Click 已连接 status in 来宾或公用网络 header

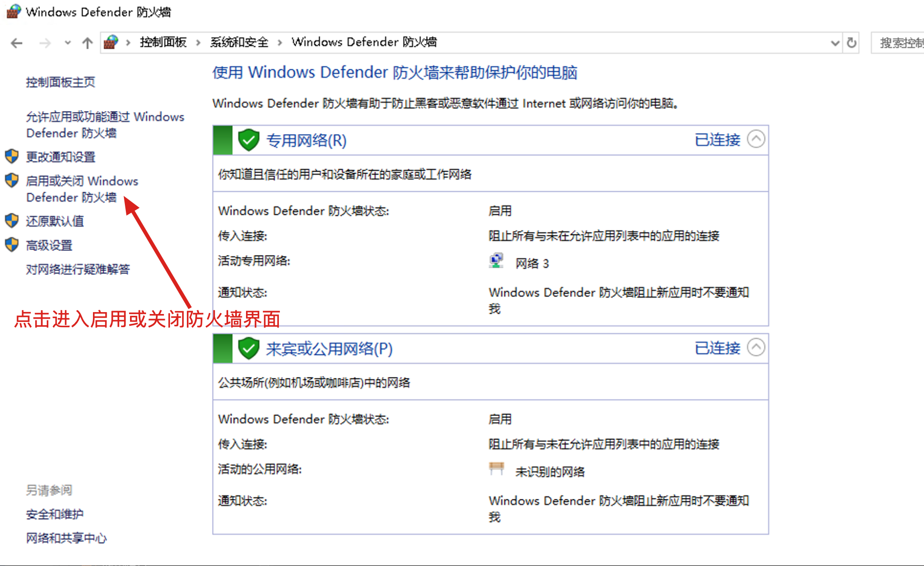click(717, 348)
